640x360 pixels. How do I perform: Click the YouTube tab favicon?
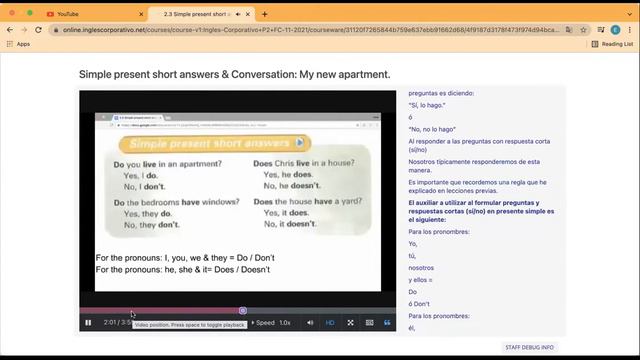pos(50,14)
